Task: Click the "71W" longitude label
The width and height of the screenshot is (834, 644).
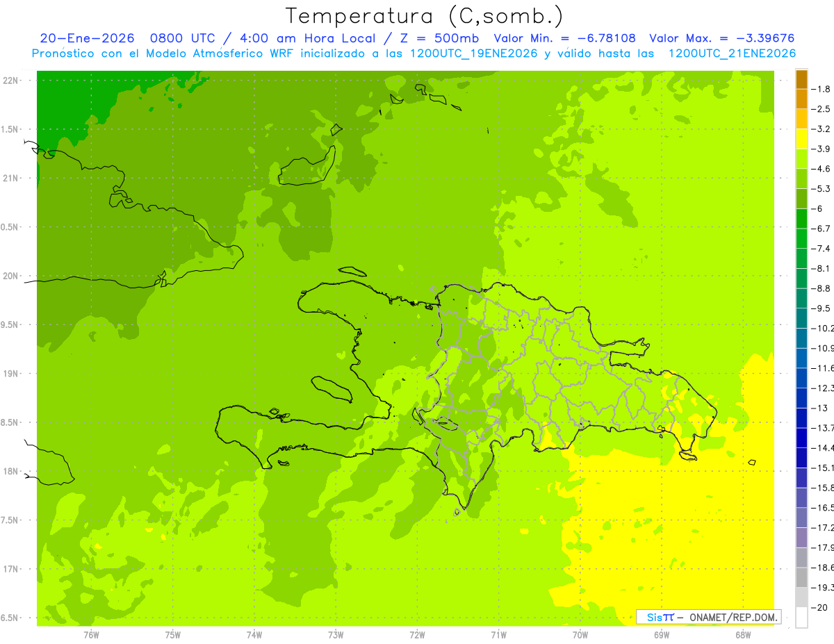Action: point(498,634)
